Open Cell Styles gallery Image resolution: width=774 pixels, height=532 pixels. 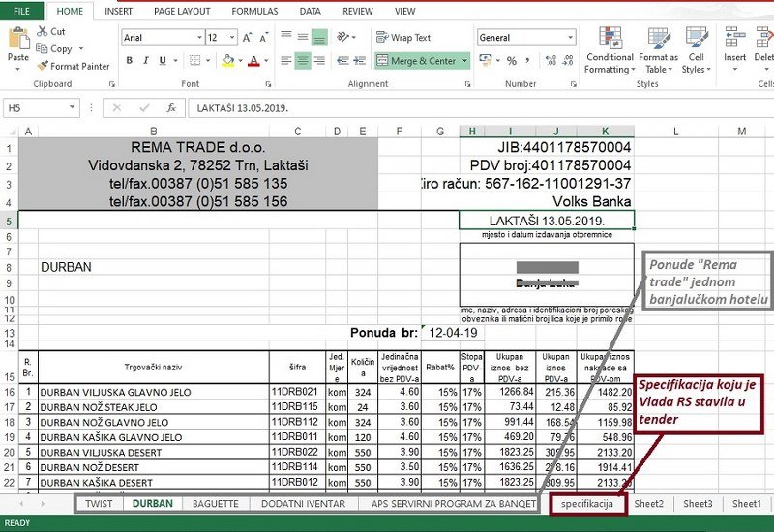(696, 50)
